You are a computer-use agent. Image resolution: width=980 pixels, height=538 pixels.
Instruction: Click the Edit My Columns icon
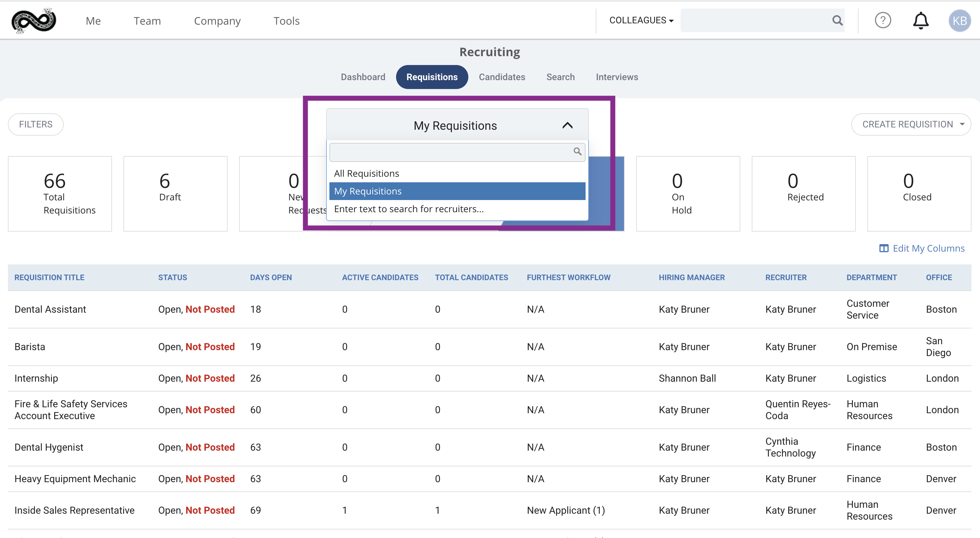click(884, 248)
